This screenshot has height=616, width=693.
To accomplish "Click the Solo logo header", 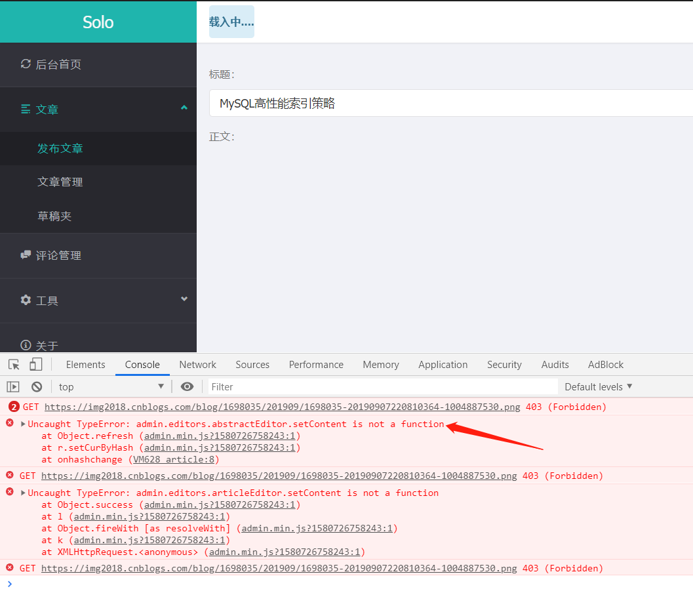I will pyautogui.click(x=98, y=22).
